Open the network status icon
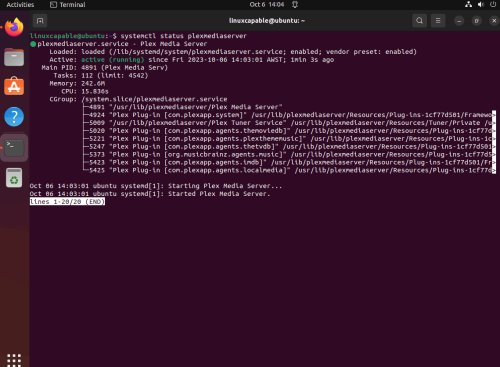 click(x=468, y=5)
